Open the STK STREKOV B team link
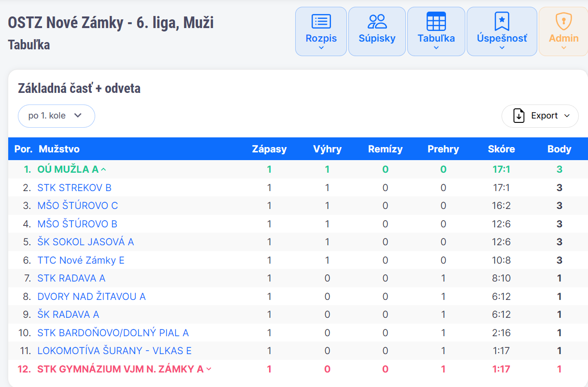Viewport: 588px width, 387px height. 74,188
